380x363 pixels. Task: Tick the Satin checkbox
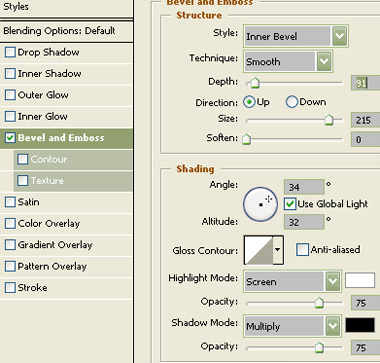pos(10,202)
